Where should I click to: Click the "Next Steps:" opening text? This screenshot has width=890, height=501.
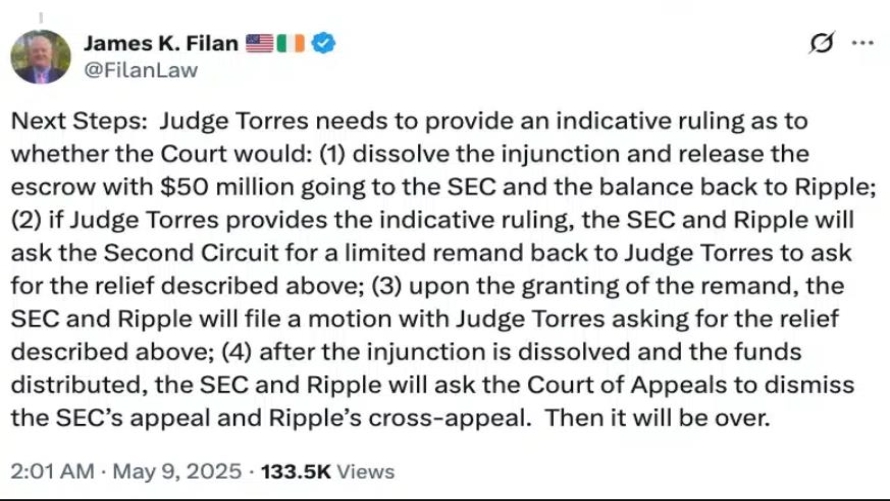pos(79,121)
